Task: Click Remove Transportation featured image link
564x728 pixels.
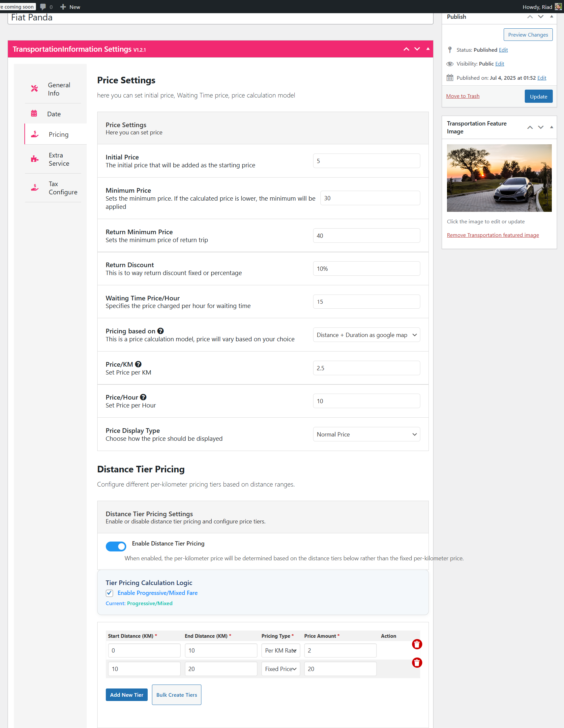Action: (492, 235)
